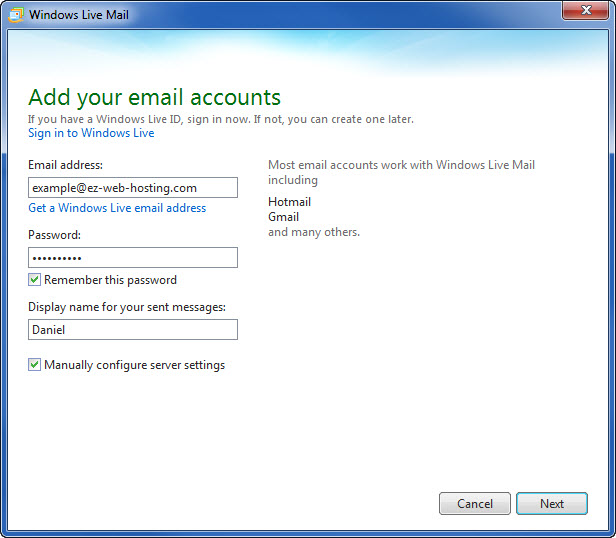Click the Next button

(552, 503)
